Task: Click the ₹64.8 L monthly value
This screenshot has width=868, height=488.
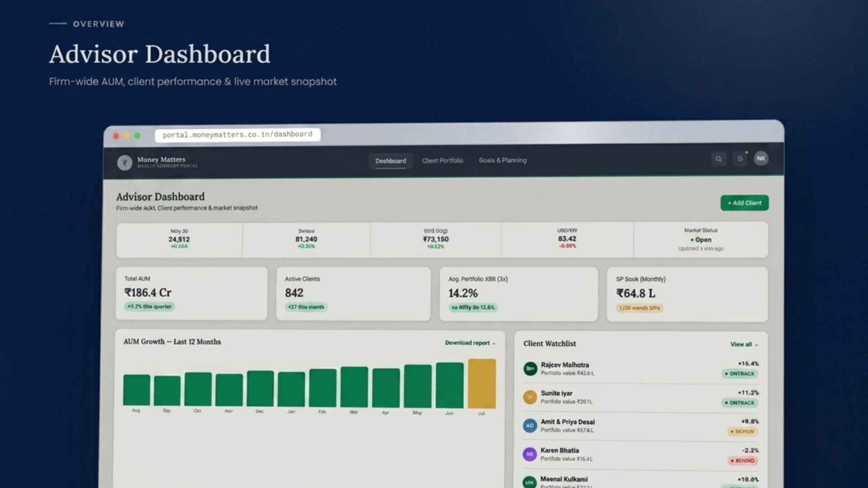Action: [x=636, y=294]
